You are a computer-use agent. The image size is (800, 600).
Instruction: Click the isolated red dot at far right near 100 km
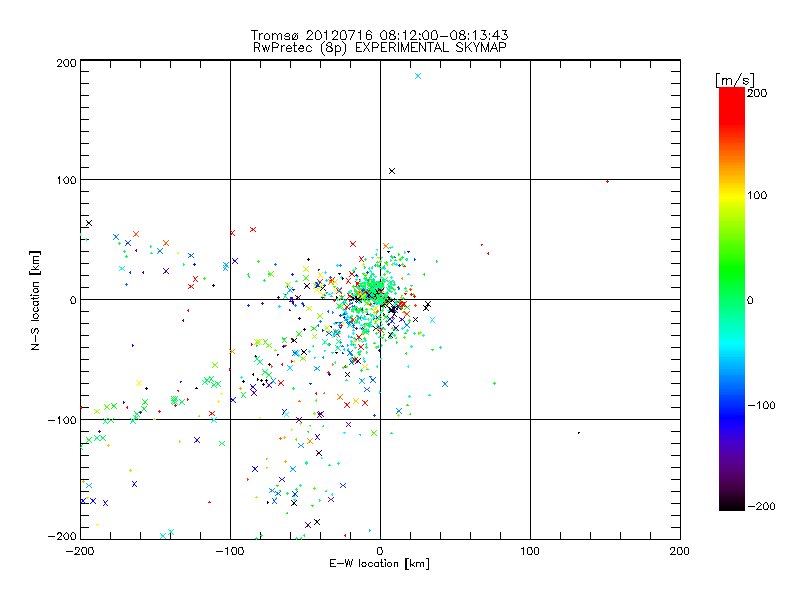click(607, 181)
